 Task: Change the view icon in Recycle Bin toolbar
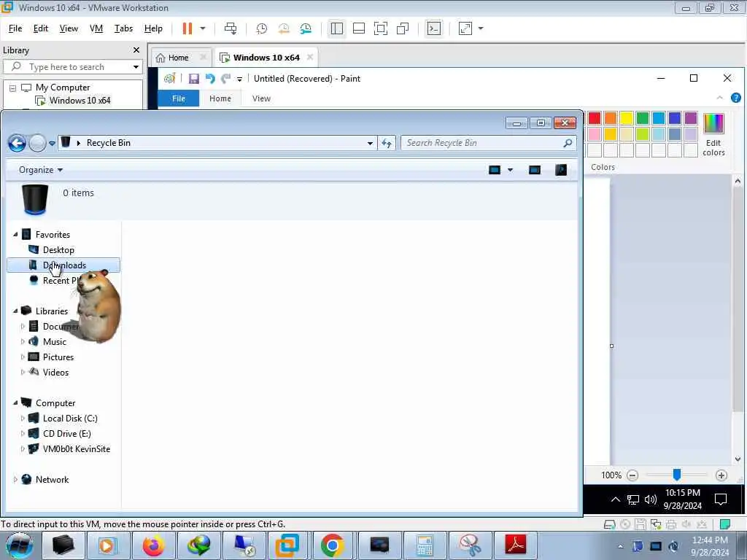(495, 170)
